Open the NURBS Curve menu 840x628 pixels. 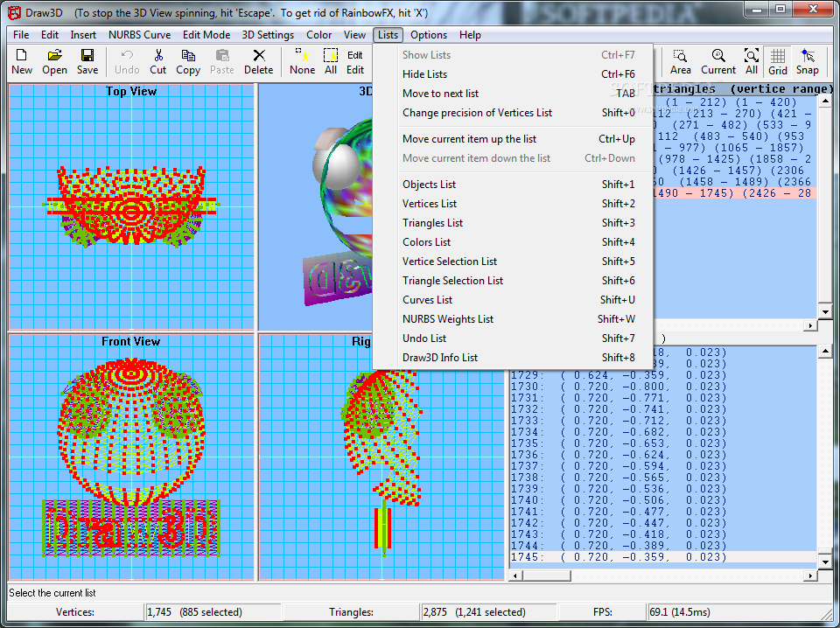[139, 35]
